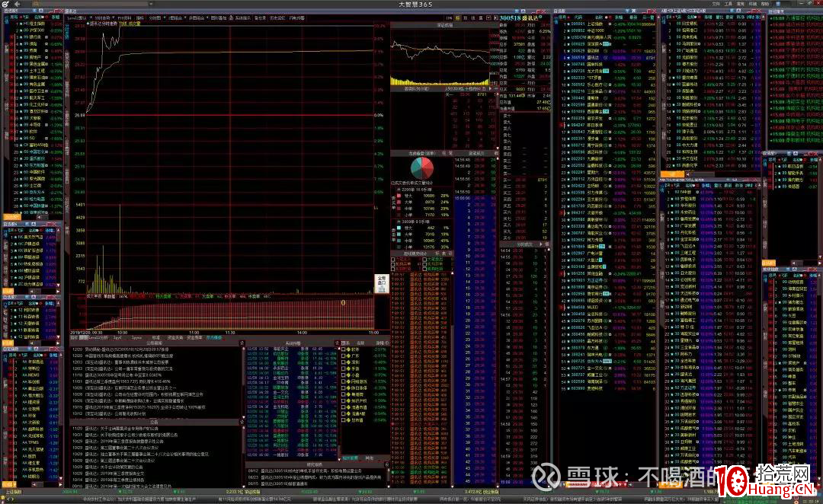This screenshot has height=504, width=823.
Task: Tick the 软件 sector checkbox
Action: point(343,349)
